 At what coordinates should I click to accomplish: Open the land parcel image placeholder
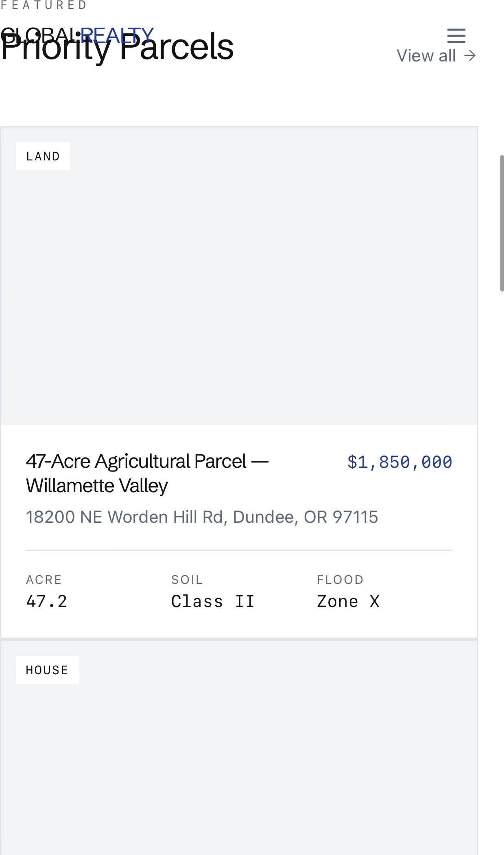[x=239, y=285]
